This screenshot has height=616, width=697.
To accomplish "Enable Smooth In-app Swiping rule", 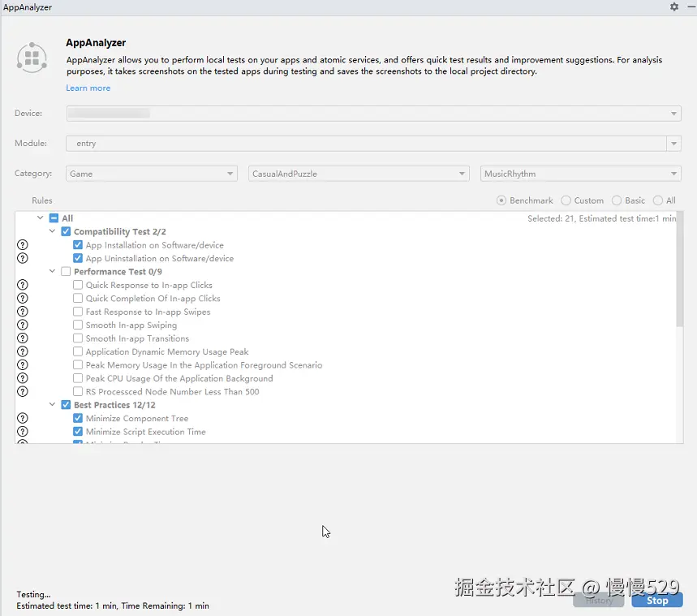I will (x=78, y=325).
